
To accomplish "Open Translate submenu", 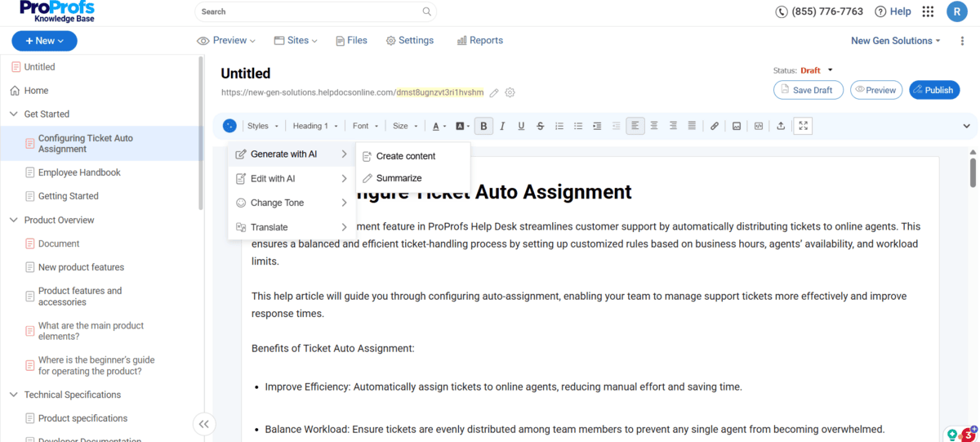I will [x=292, y=227].
